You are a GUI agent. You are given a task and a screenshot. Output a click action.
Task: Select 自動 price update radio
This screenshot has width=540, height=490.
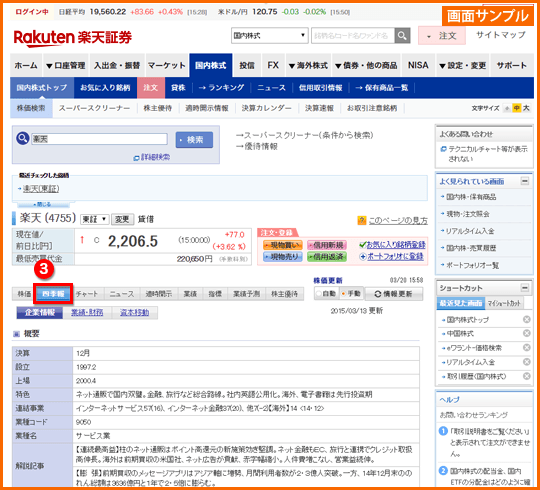coord(319,294)
